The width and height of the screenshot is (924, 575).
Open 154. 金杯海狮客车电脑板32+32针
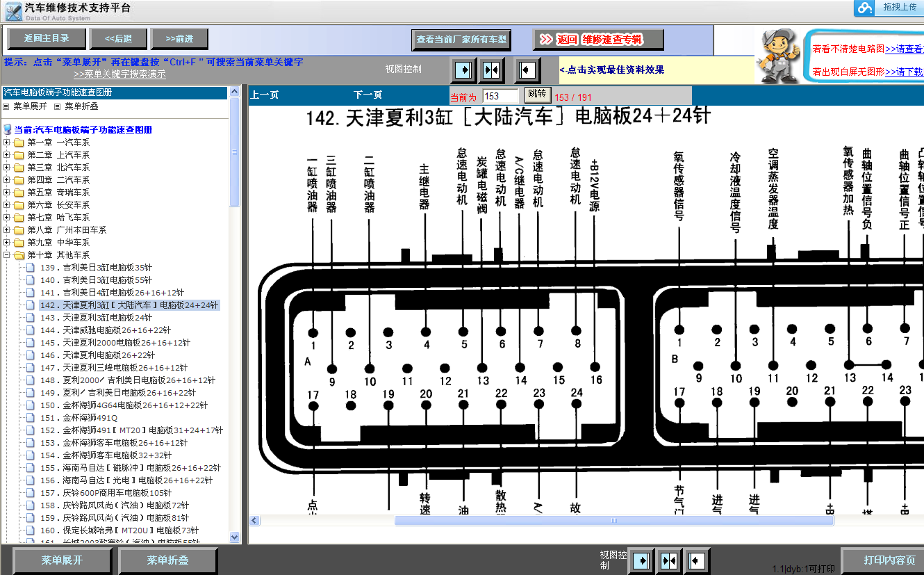point(106,455)
